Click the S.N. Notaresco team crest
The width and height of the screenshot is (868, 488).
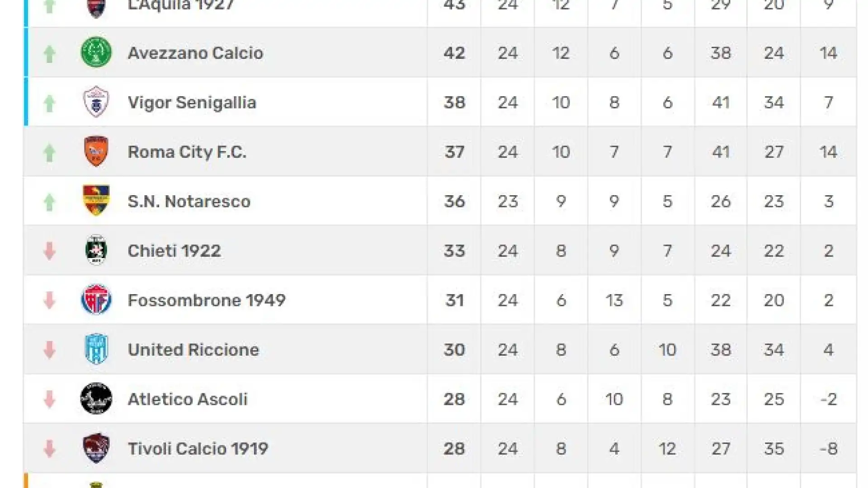(x=96, y=201)
